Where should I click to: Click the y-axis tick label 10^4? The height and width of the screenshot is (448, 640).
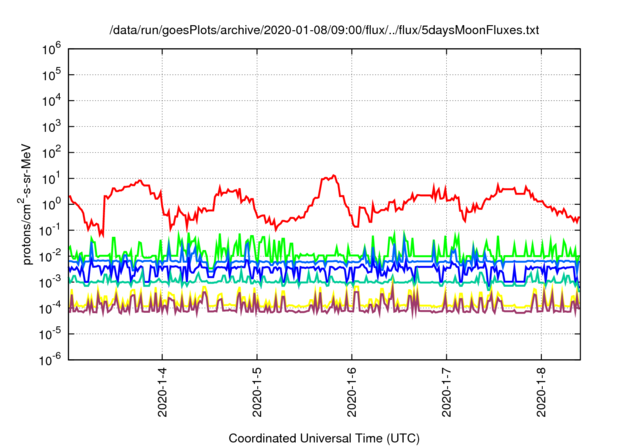[x=51, y=101]
